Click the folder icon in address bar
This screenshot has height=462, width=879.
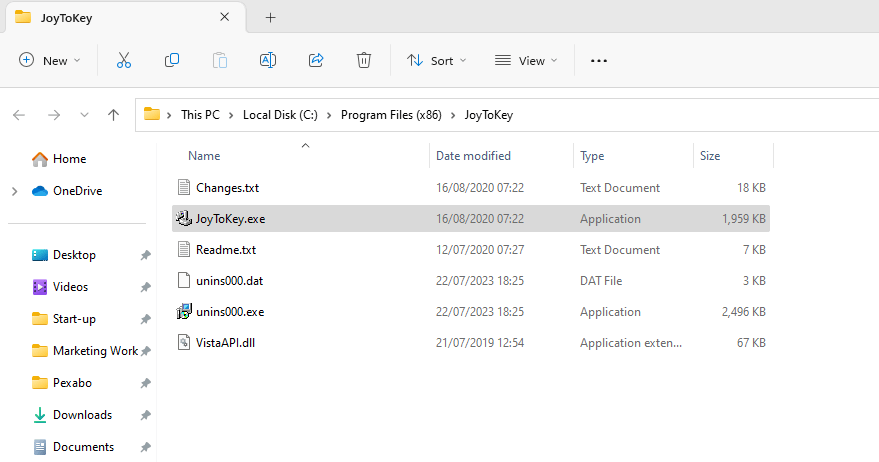(x=152, y=114)
